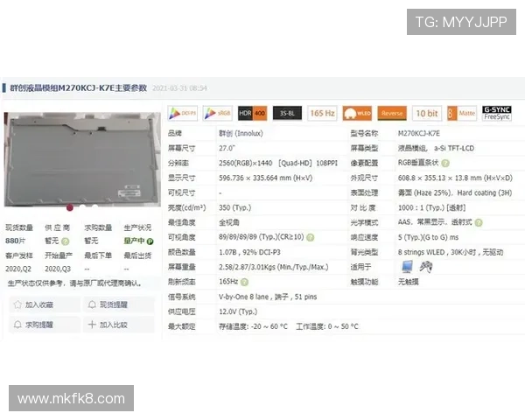Screen dimensions: 525x420
Task: Open help icon beside 89/89/89/89 viewing angle
Action: [x=311, y=237]
